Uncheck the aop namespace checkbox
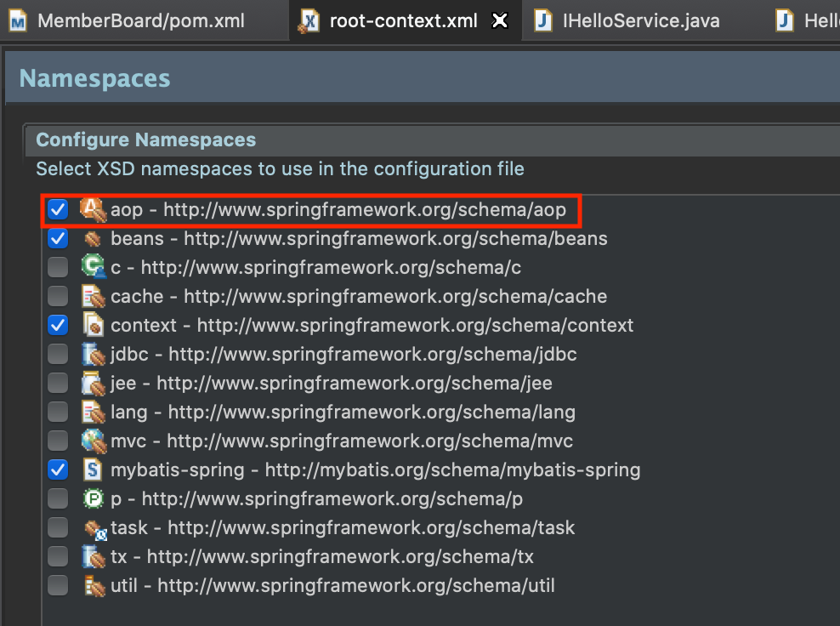 pyautogui.click(x=57, y=209)
